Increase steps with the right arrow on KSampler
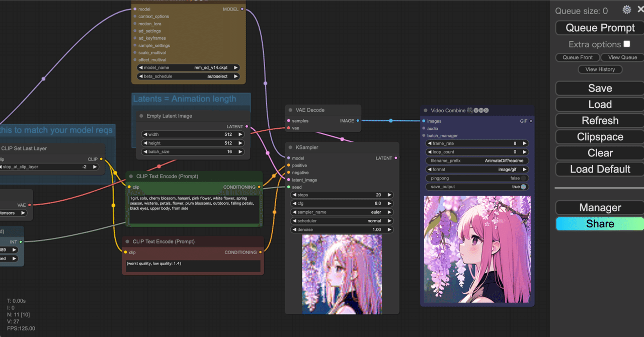This screenshot has width=644, height=337. coord(388,195)
